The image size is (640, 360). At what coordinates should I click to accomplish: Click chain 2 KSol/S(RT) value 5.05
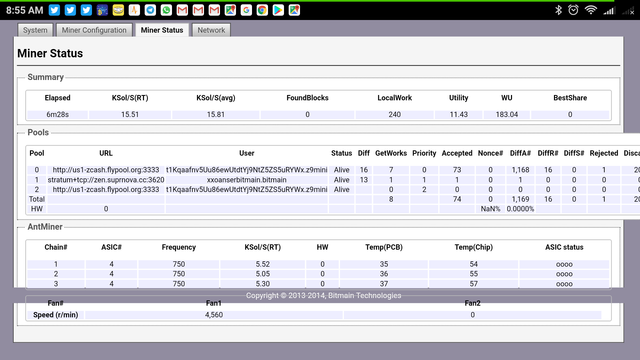(x=262, y=274)
